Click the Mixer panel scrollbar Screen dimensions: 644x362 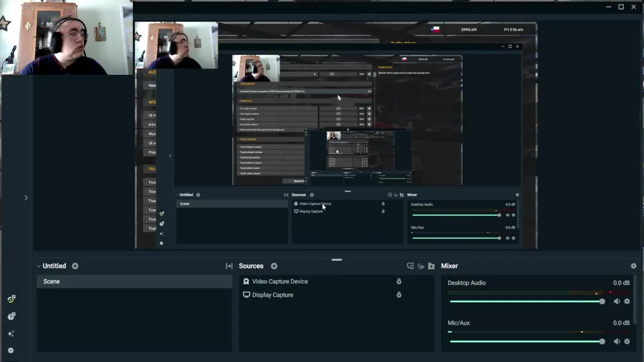(x=635, y=300)
